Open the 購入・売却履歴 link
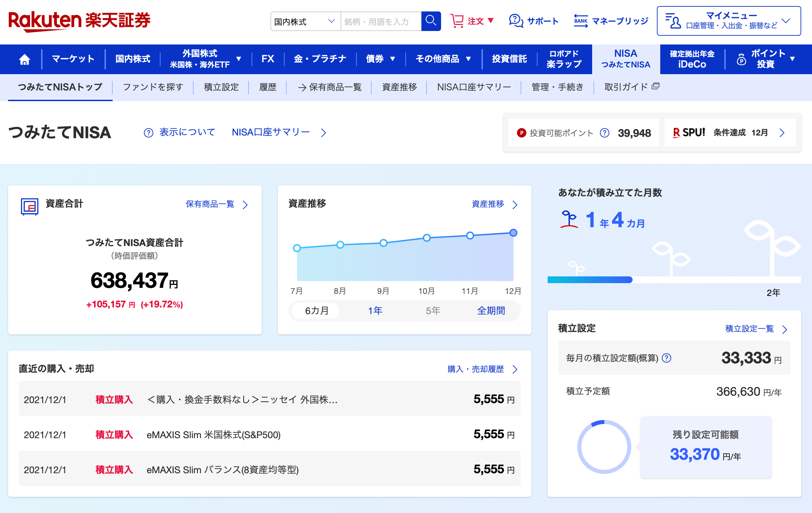The image size is (812, 513). 475,369
